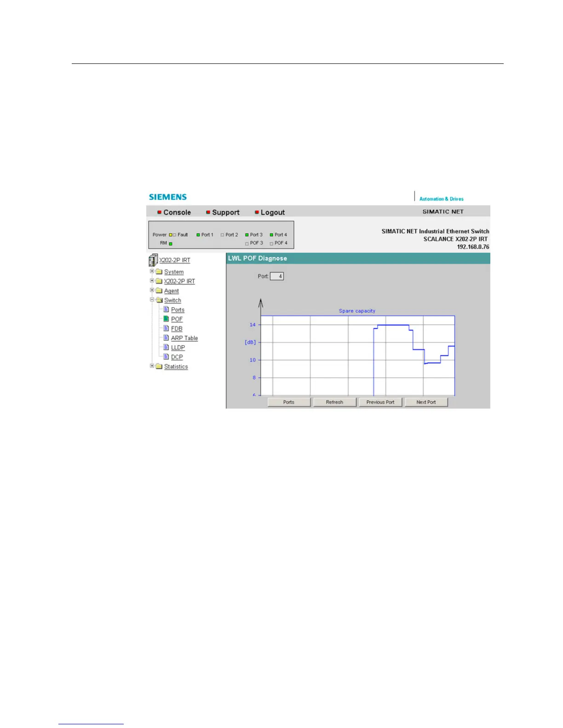Click the SIMATIC NET header label
Image resolution: width=563 pixels, height=728 pixels.
pyautogui.click(x=443, y=212)
